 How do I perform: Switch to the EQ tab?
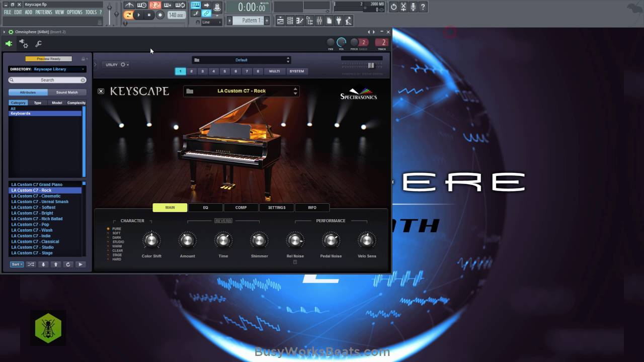click(205, 208)
